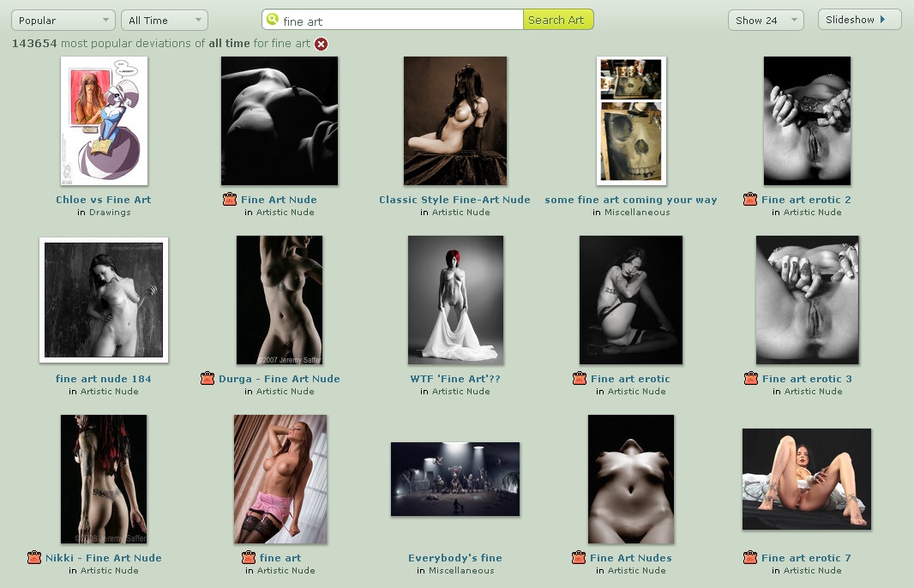Start the Slideshow
This screenshot has width=914, height=588.
[x=858, y=19]
